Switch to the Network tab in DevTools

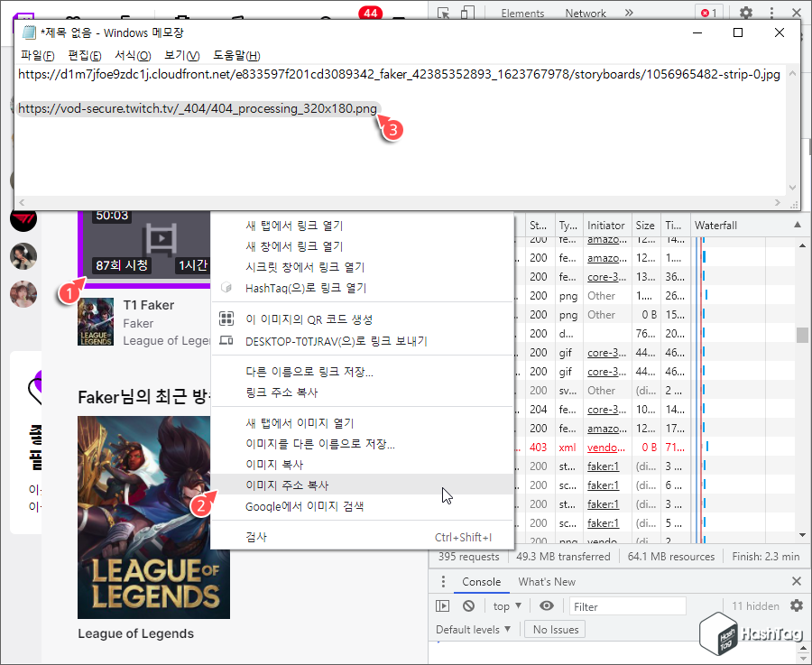click(x=586, y=14)
